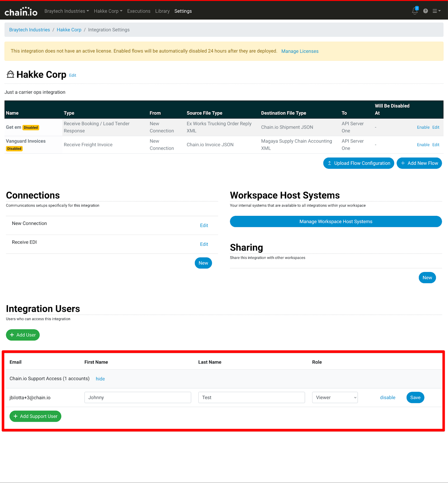The height and width of the screenshot is (483, 448).
Task: Create a New sharing entry
Action: point(427,278)
